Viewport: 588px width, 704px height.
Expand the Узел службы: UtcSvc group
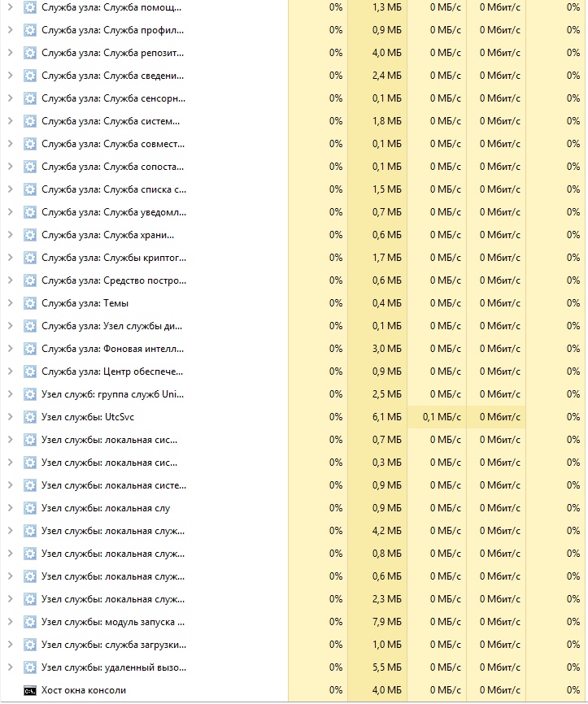10,417
